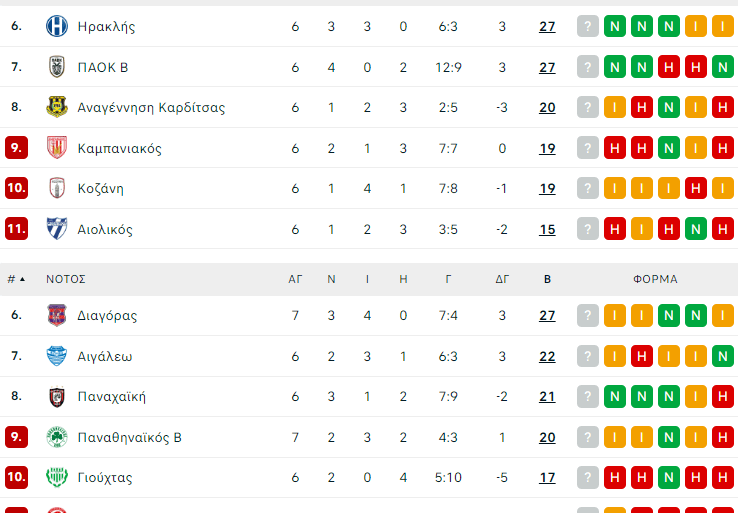Click the Γιούχτας team crest
The image size is (738, 513).
tap(56, 478)
